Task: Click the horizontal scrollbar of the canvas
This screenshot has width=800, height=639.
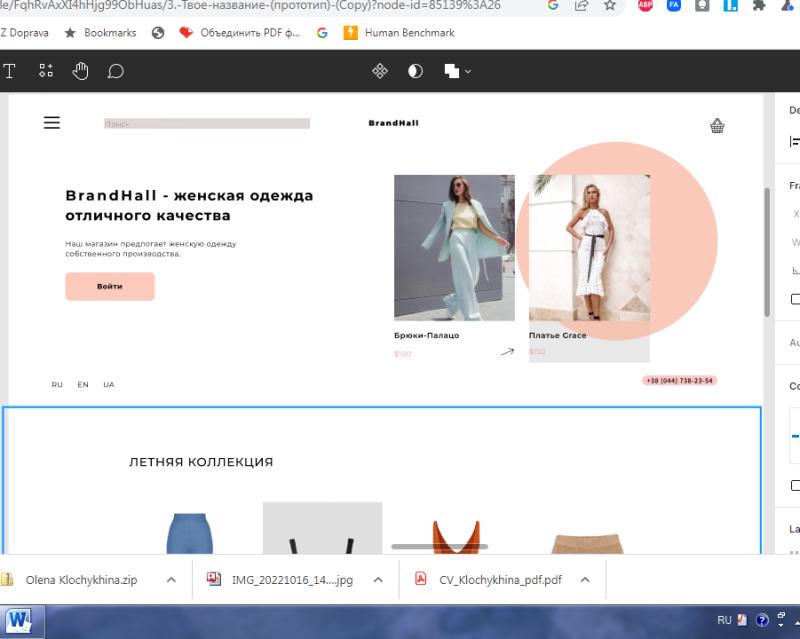Action: pyautogui.click(x=439, y=547)
